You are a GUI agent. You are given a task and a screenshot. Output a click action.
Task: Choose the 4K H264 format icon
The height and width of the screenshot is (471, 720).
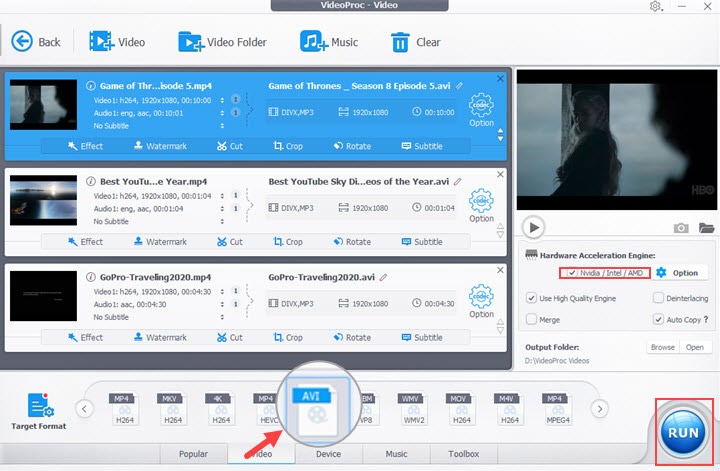pos(221,408)
